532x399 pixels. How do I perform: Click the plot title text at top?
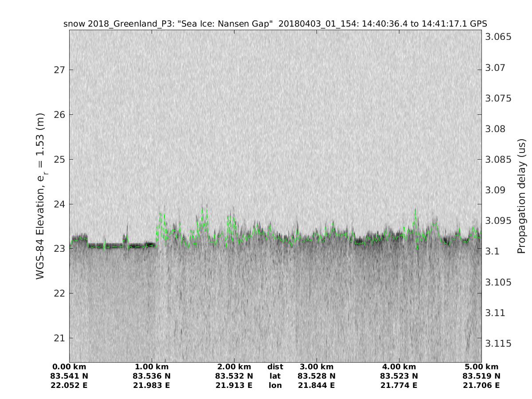[275, 24]
